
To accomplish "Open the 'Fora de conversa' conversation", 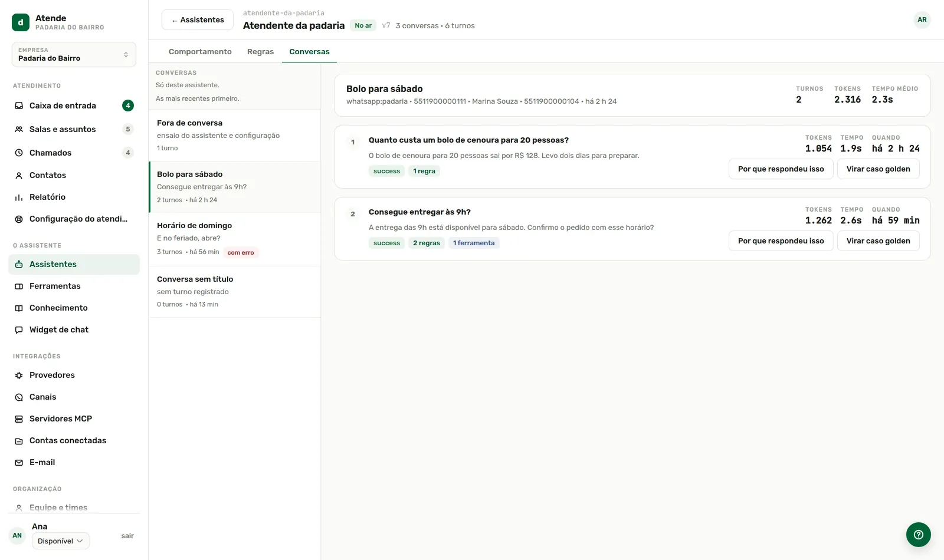I will click(x=235, y=136).
